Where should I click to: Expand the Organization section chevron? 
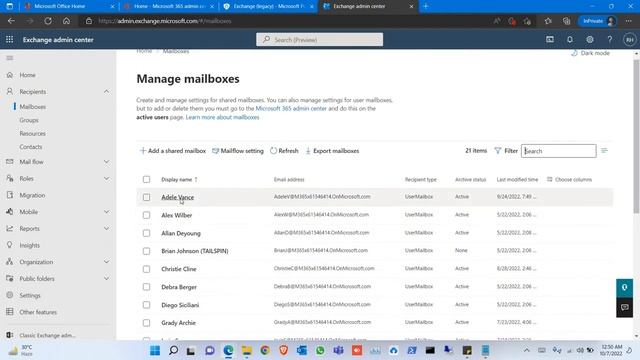pos(107,262)
